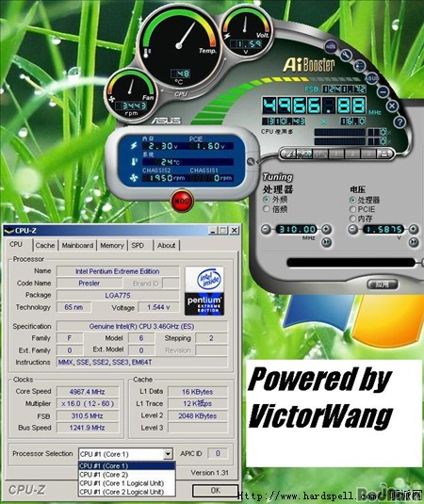This screenshot has height=504, width=424.
Task: Click the red NOS button under the monitor panel
Action: (x=182, y=201)
